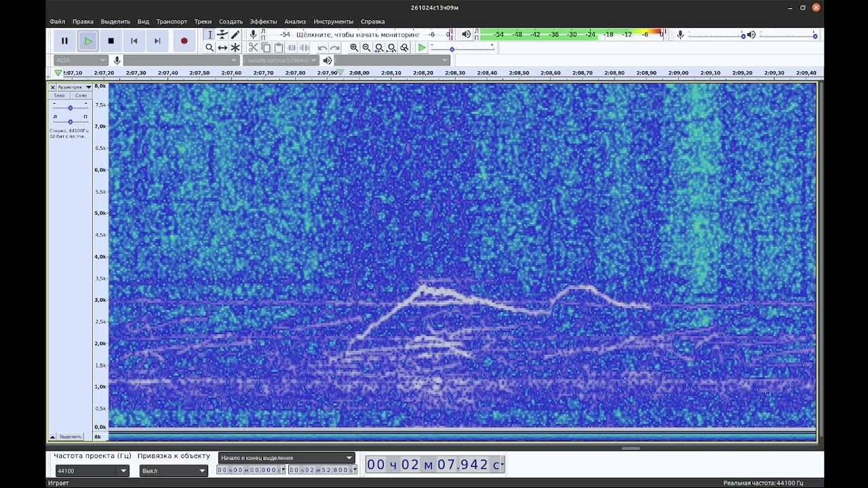
Task: Click the Cut scissors icon
Action: tap(253, 47)
